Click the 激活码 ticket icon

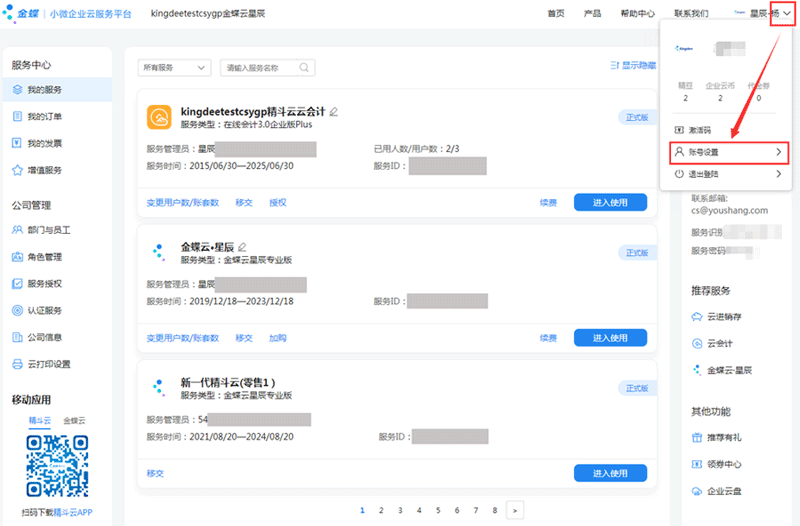click(x=679, y=130)
